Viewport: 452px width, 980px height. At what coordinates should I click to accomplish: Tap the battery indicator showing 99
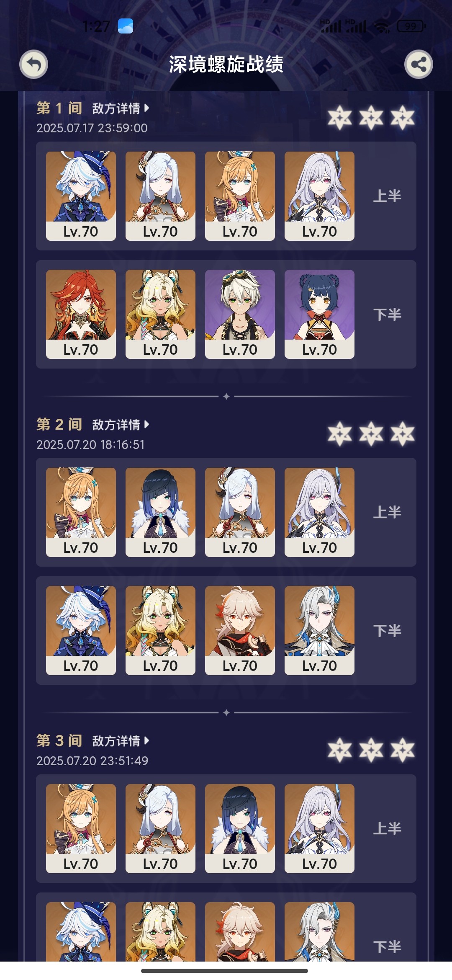point(411,26)
